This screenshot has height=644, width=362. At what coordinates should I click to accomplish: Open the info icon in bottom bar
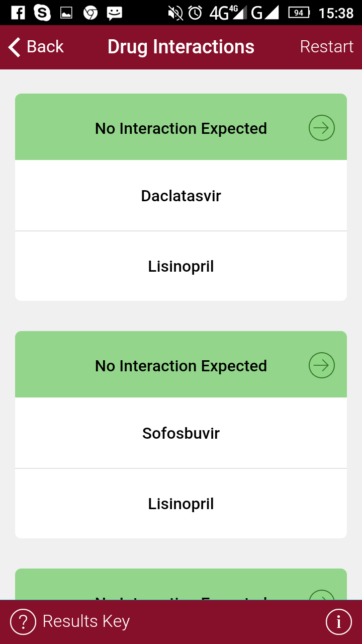(338, 622)
